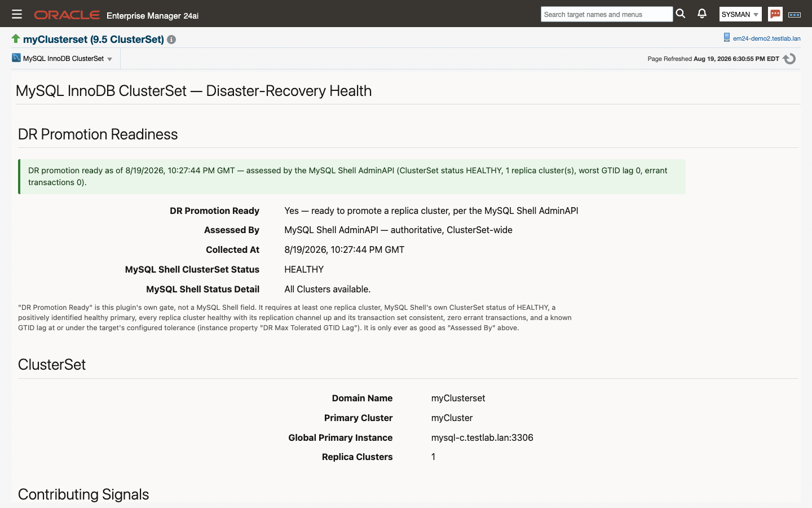Click the Domain Name value myClusterset

click(x=458, y=398)
